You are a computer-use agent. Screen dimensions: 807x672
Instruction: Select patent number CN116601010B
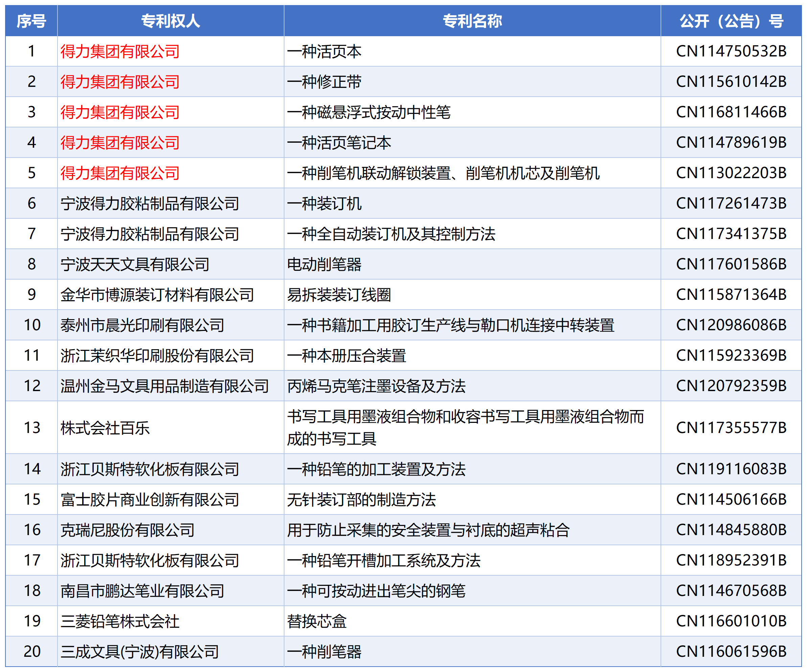click(x=731, y=621)
